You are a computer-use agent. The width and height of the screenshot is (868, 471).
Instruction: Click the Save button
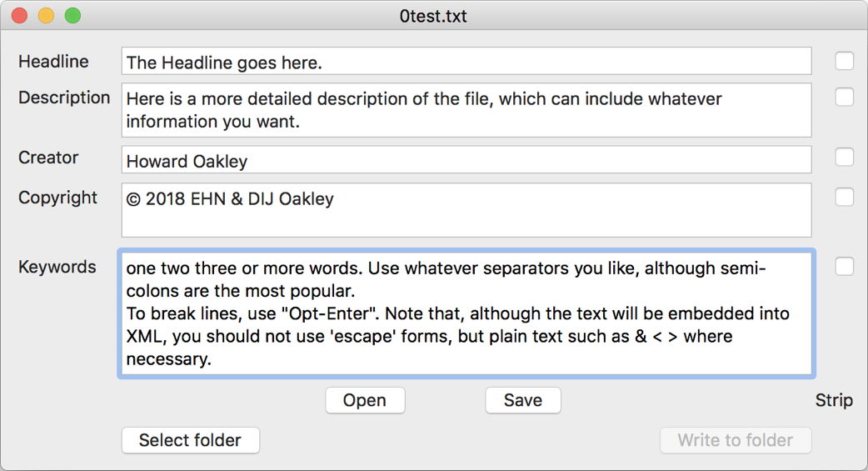point(523,400)
